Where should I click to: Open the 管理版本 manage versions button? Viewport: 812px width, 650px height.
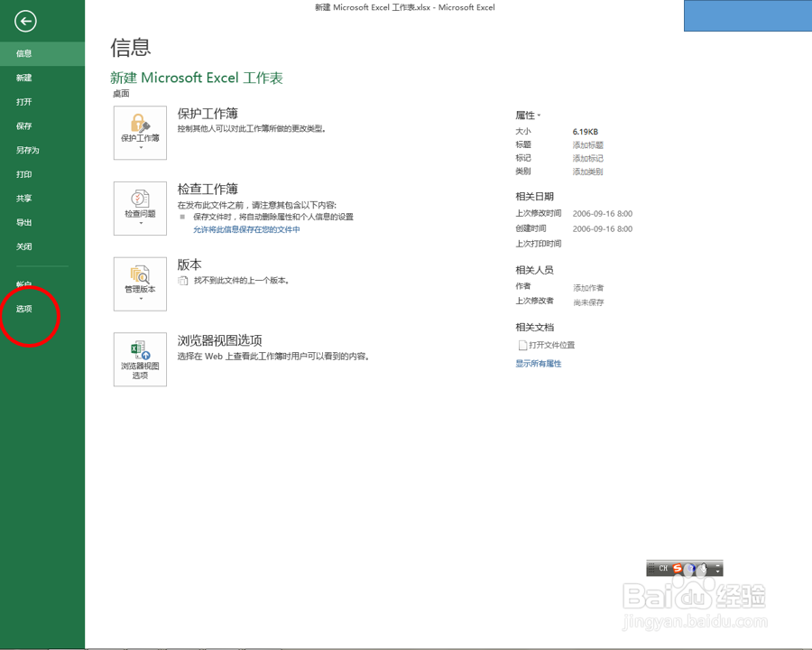point(140,284)
